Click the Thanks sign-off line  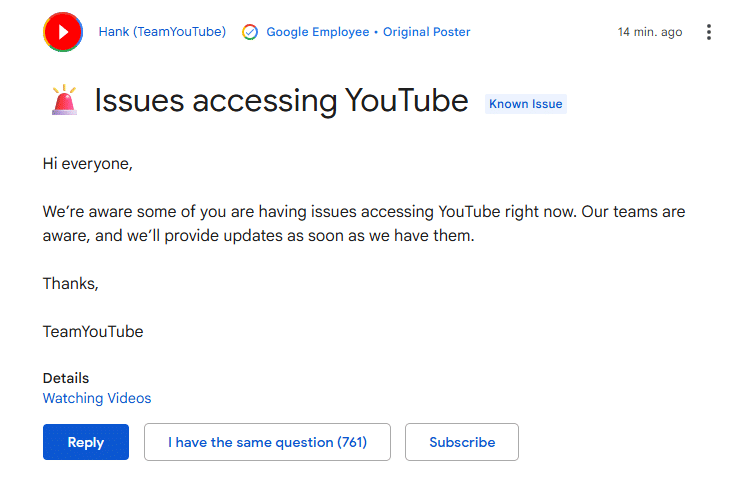(x=70, y=283)
